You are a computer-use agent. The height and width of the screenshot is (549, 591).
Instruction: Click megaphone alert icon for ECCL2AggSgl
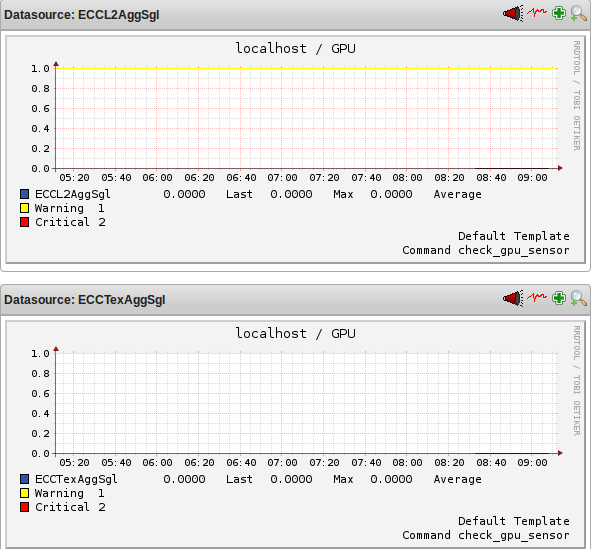tap(513, 14)
